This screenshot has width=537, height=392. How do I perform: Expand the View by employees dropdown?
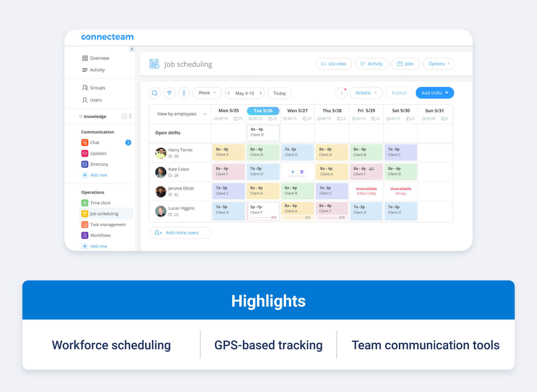click(182, 114)
